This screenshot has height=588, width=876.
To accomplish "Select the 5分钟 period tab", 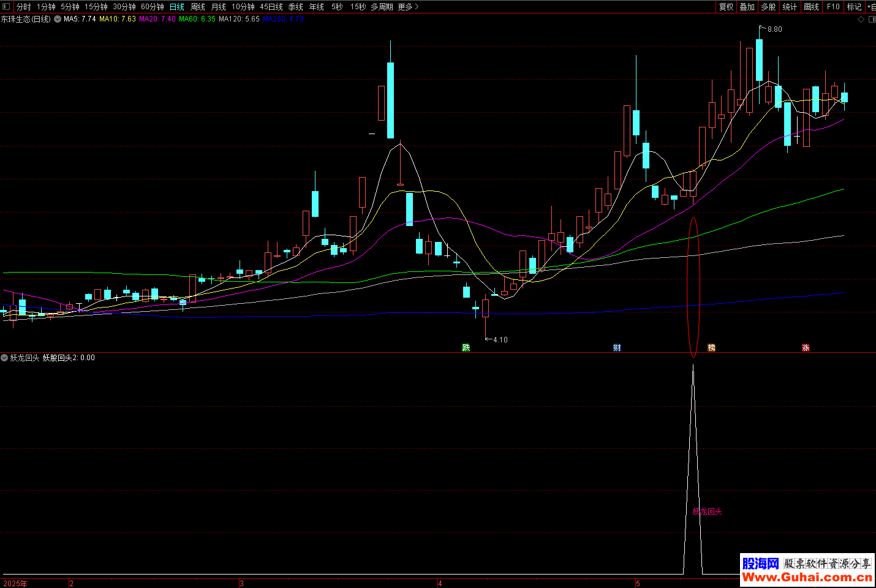I will pyautogui.click(x=70, y=7).
